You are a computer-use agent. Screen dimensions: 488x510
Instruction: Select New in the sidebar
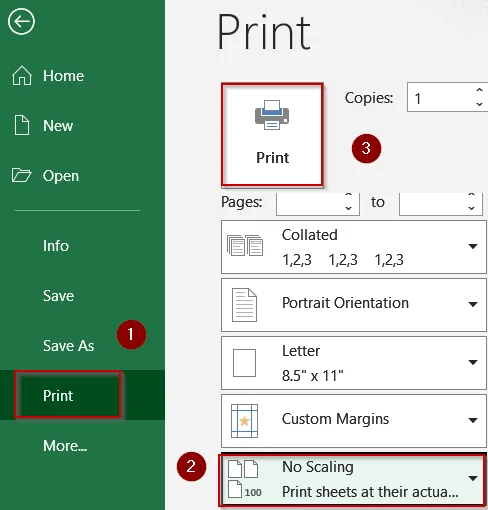(x=58, y=126)
